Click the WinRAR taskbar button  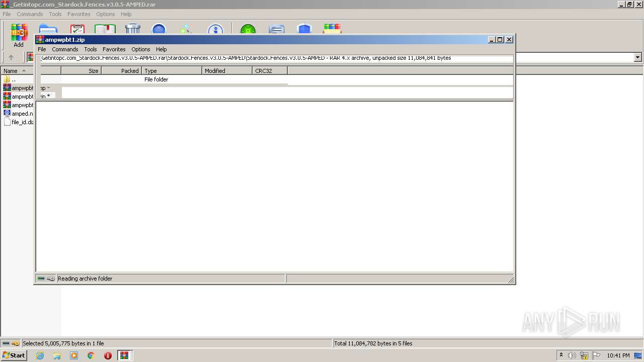[124, 355]
